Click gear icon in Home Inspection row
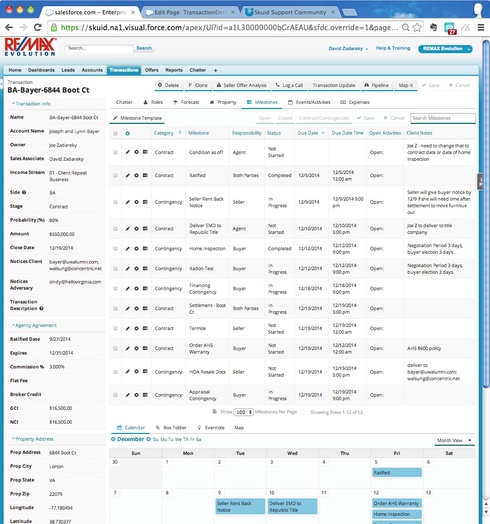The width and height of the screenshot is (490, 524). [136, 249]
